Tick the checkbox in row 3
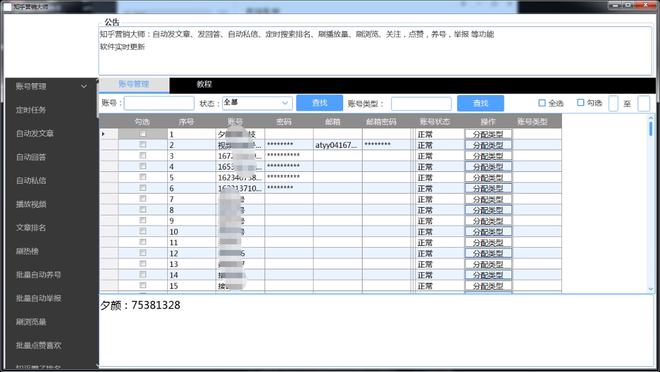This screenshot has width=660, height=372. (x=143, y=156)
